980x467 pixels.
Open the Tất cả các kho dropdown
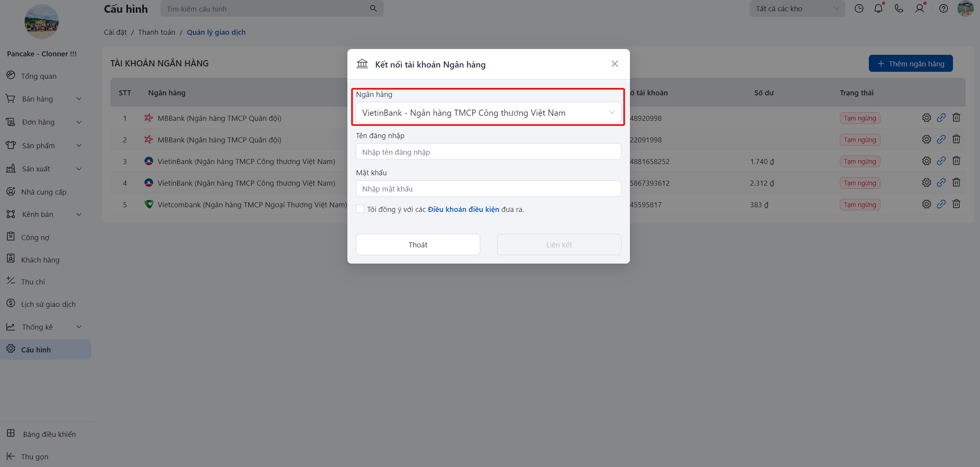(797, 8)
